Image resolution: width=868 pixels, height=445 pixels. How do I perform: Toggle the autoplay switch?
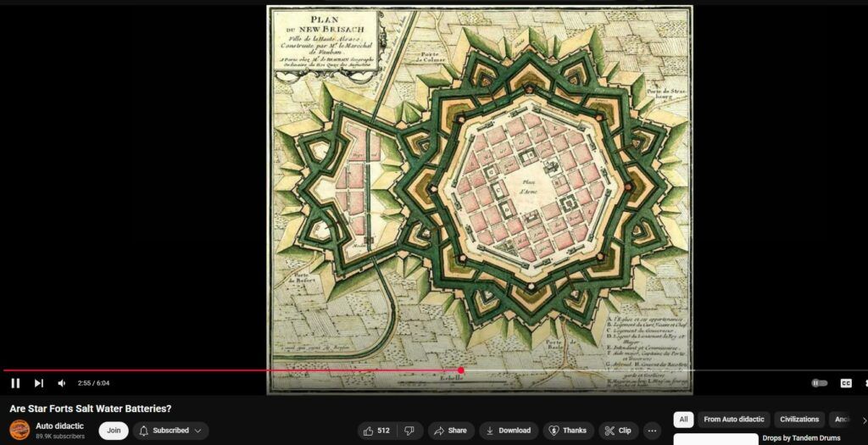click(x=819, y=383)
